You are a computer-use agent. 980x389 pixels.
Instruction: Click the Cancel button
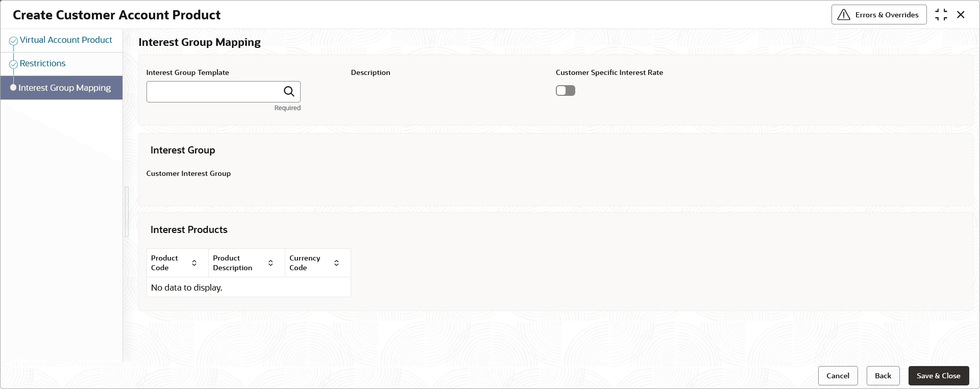coord(838,376)
